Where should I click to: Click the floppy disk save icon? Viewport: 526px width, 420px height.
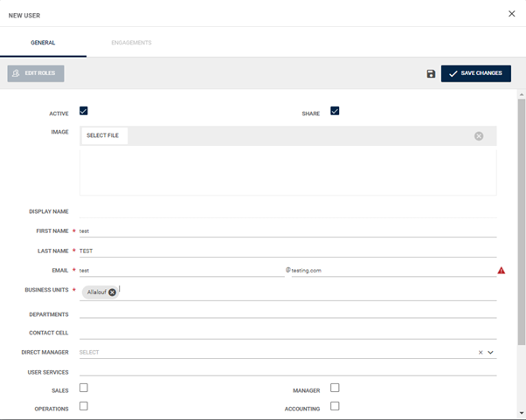[431, 73]
